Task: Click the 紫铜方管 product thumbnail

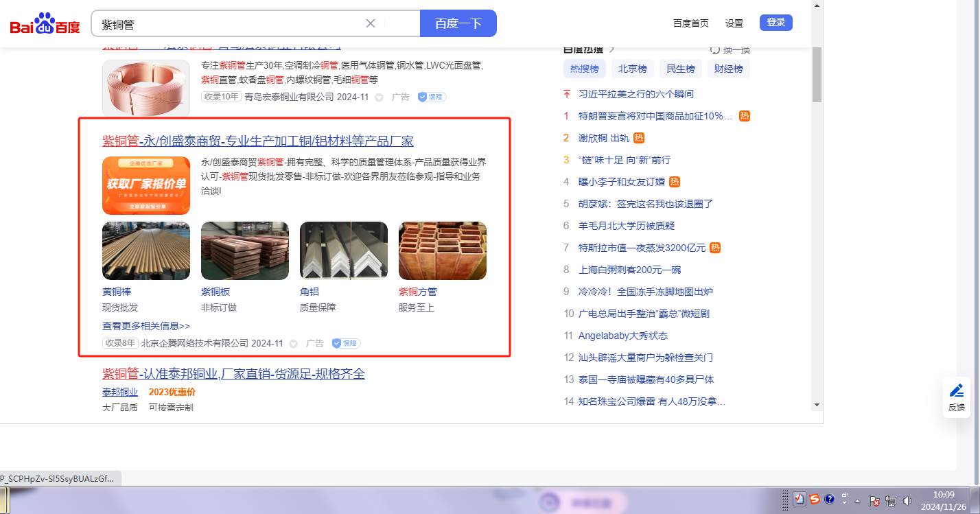Action: pos(442,250)
